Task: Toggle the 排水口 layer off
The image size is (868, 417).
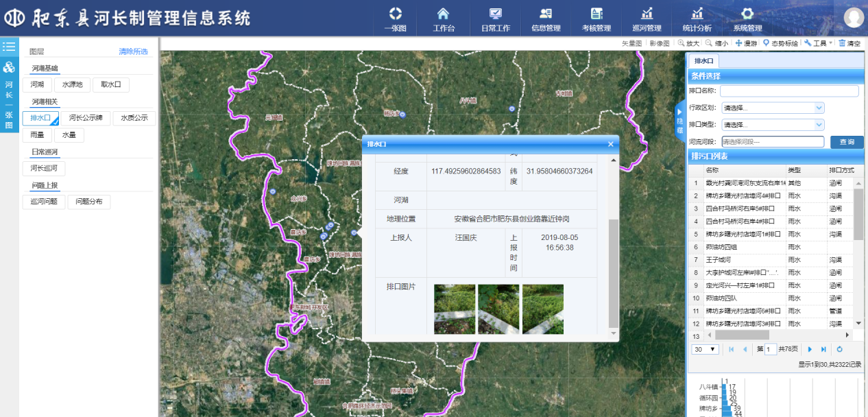Action: [x=40, y=118]
